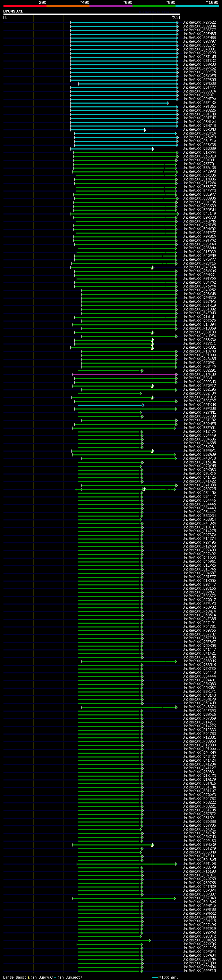Click the green ~80% identity legend segment
The image size is (222, 980).
[x=154, y=6]
